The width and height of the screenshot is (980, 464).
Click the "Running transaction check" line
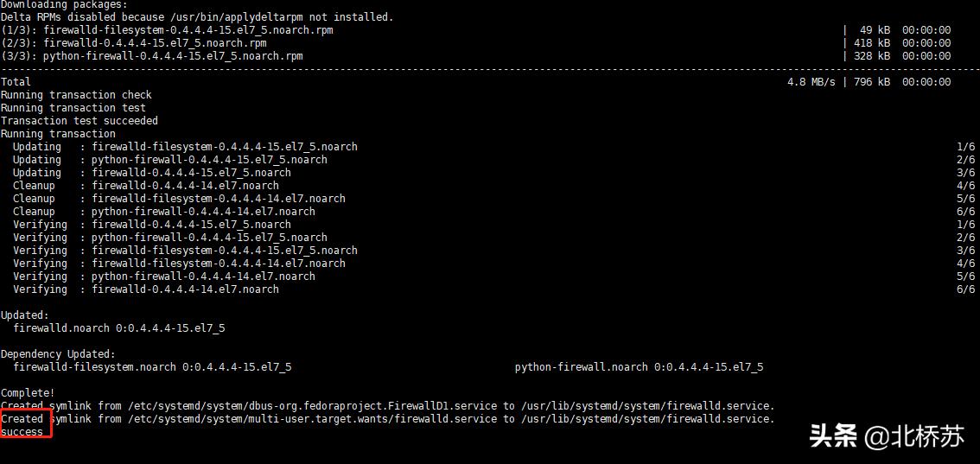tap(76, 95)
